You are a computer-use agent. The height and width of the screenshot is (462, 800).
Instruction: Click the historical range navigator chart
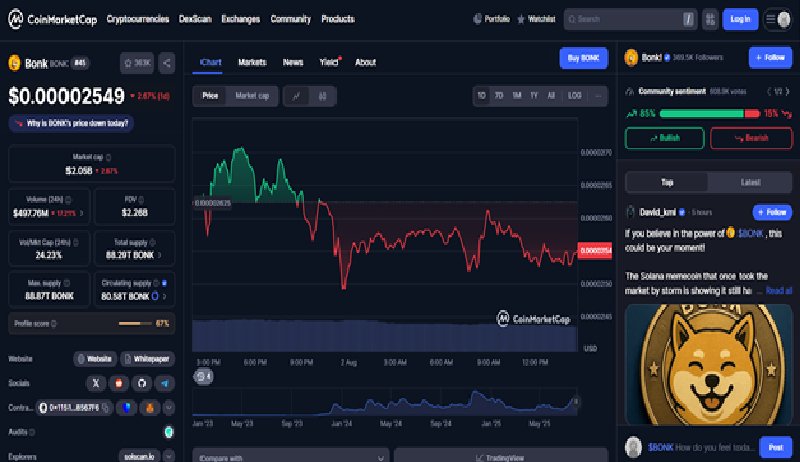point(386,403)
